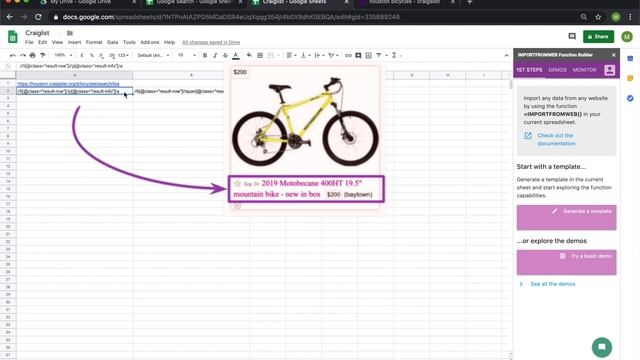Open the Insert menu
The height and width of the screenshot is (360, 640).
click(x=74, y=42)
